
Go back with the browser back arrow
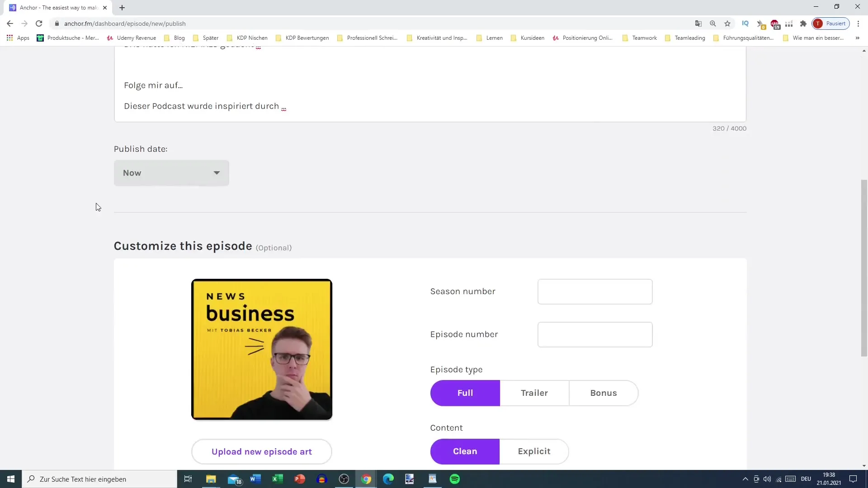10,23
